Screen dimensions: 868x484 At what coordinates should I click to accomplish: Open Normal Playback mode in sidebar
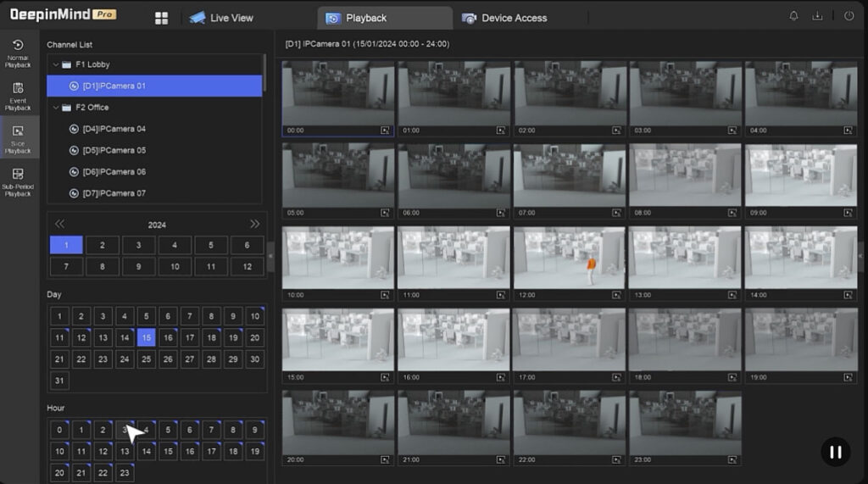[x=18, y=52]
